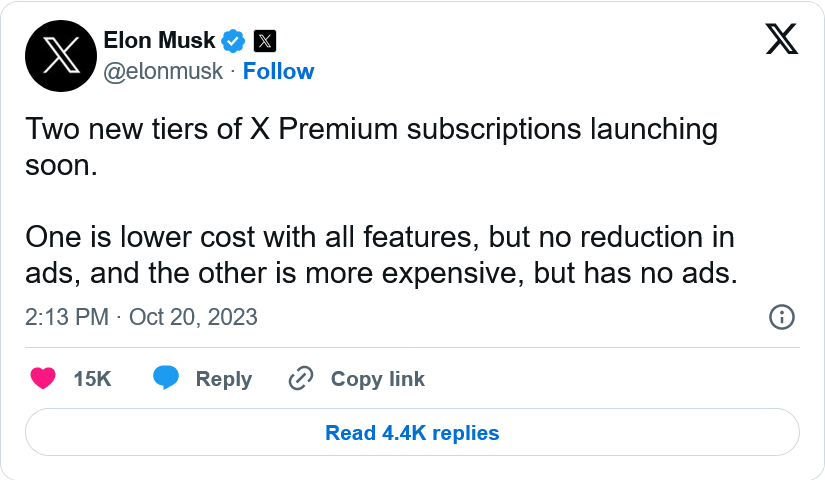Open the Twitter info circle icon

point(781,317)
